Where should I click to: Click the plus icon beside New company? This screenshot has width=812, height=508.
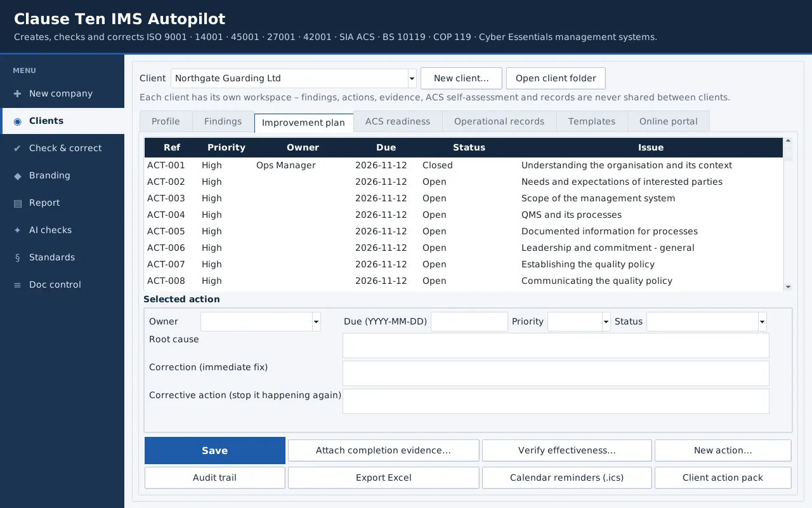[17, 93]
